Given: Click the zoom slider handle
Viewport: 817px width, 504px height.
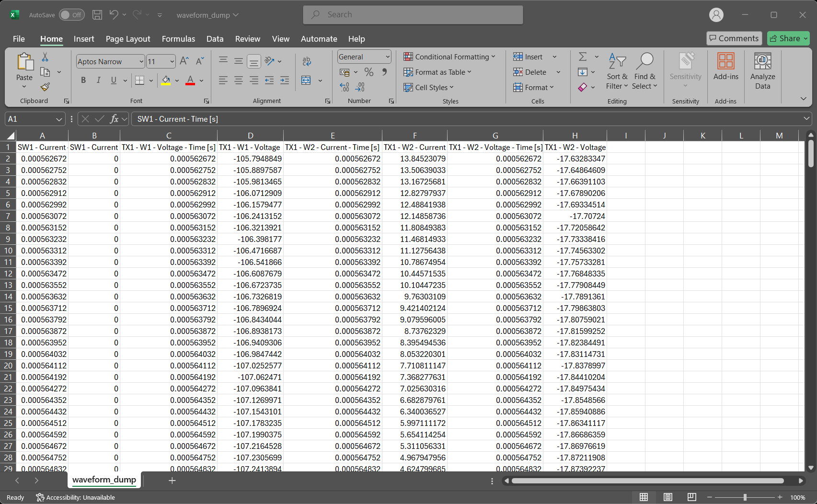Looking at the screenshot, I should 745,497.
